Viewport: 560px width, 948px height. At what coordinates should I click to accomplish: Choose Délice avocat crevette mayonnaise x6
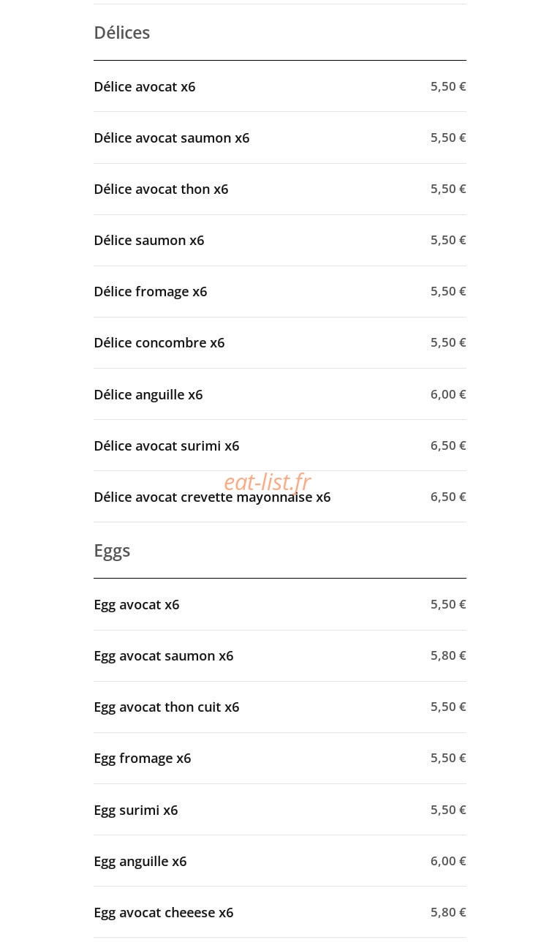(280, 497)
